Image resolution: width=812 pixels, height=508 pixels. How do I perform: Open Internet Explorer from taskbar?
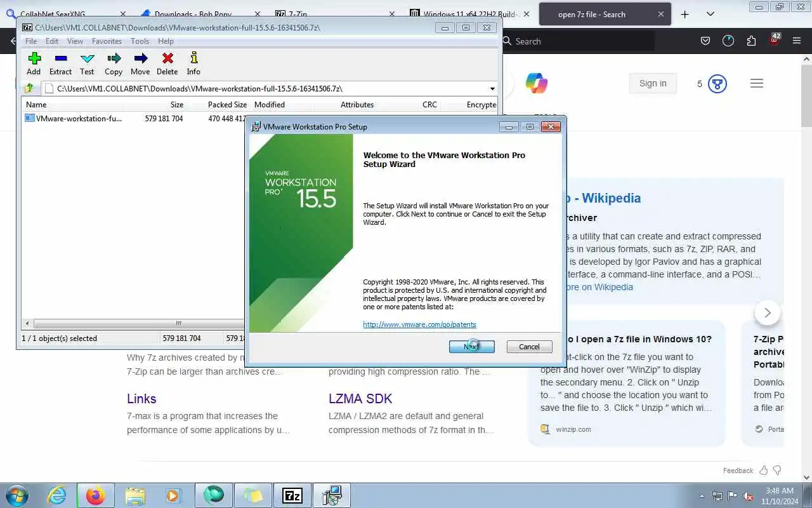[x=57, y=495]
